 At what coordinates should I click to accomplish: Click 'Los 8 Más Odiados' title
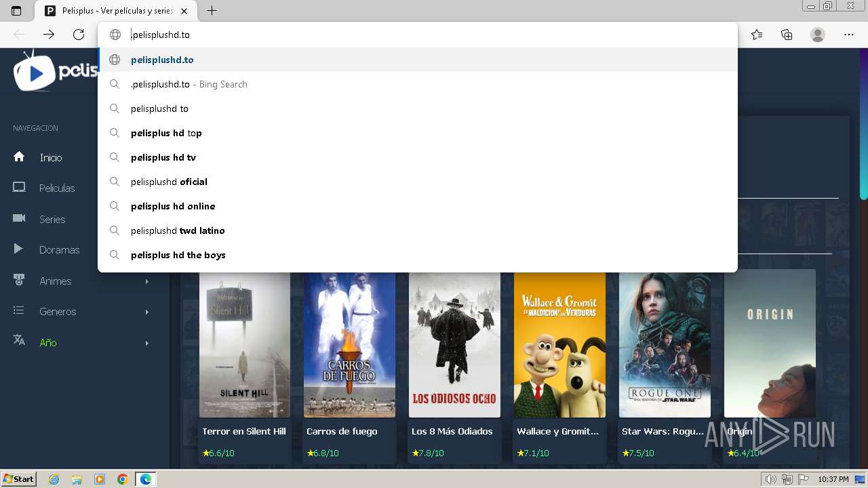452,431
